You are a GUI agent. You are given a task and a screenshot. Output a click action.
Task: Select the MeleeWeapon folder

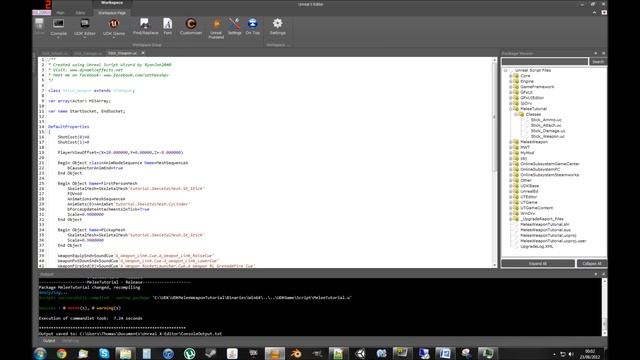534,142
